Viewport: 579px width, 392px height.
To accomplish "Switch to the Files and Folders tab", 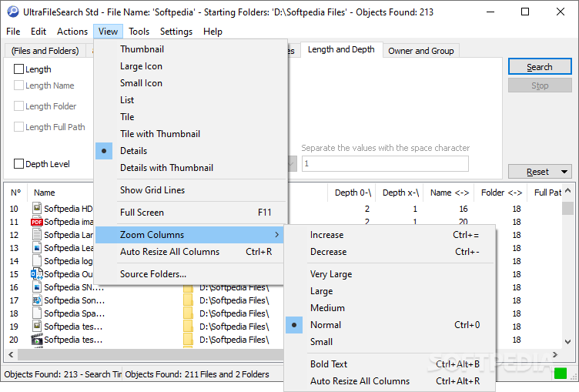I will pos(45,51).
